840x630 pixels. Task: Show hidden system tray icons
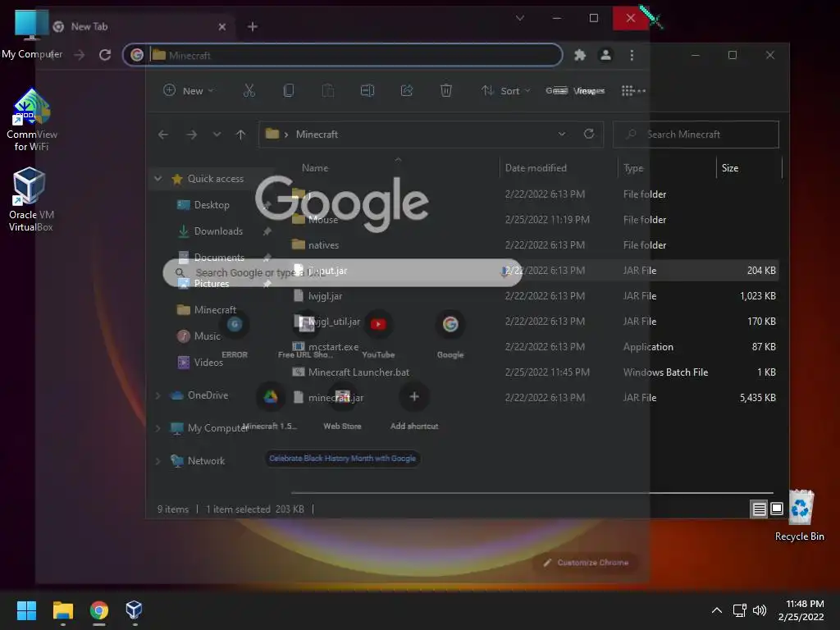point(717,610)
